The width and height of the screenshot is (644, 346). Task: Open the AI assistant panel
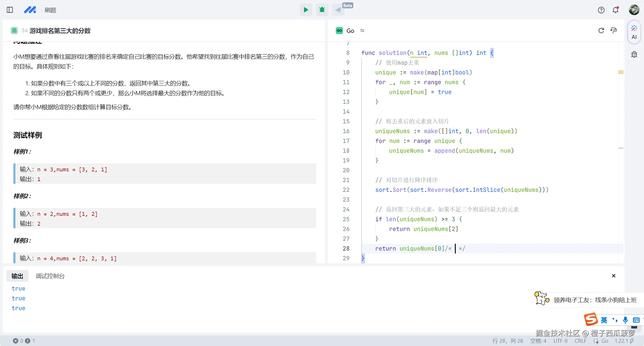[x=634, y=32]
